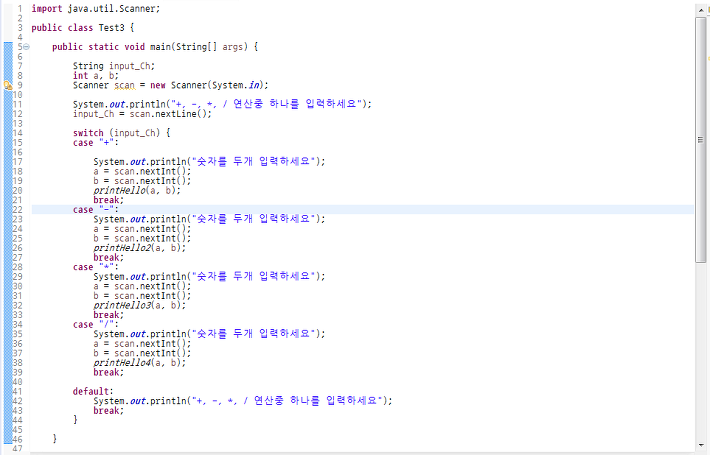Click line number 47 in the gutter
The image size is (710, 455).
pyautogui.click(x=17, y=449)
